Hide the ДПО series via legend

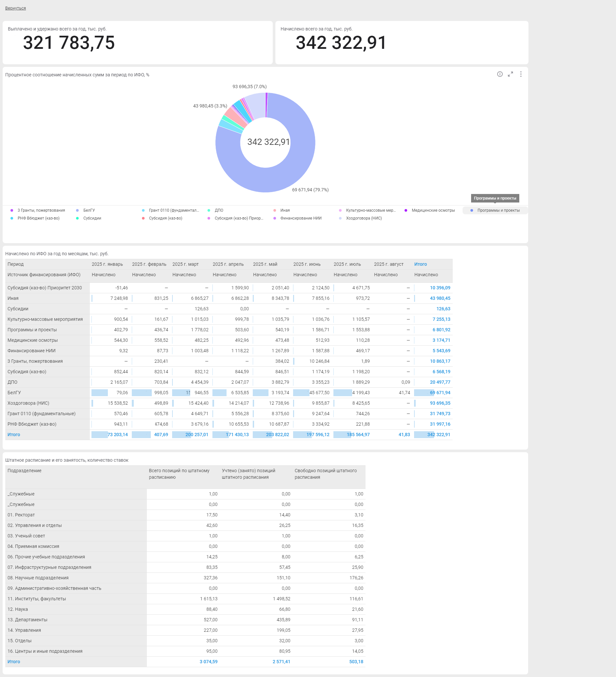pyautogui.click(x=219, y=210)
